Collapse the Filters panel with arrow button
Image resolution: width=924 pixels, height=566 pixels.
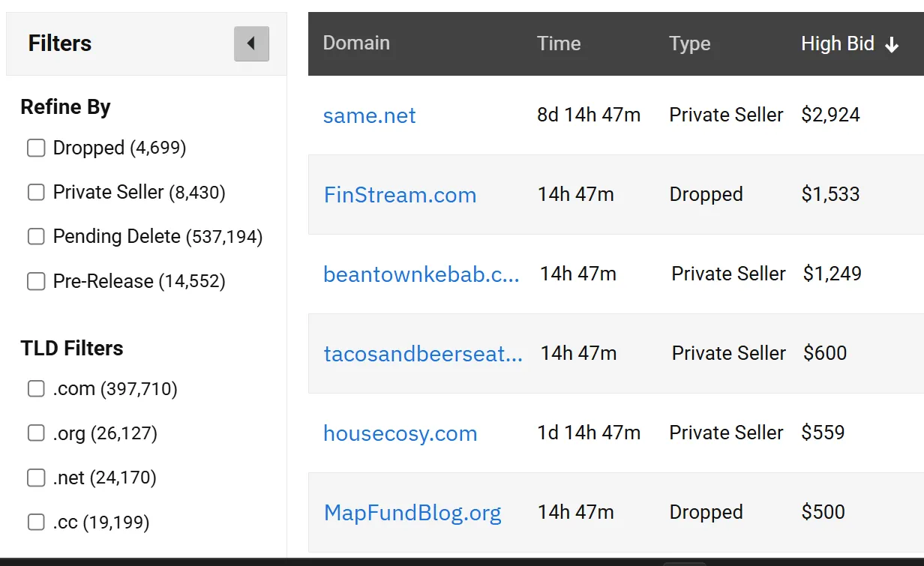coord(251,43)
